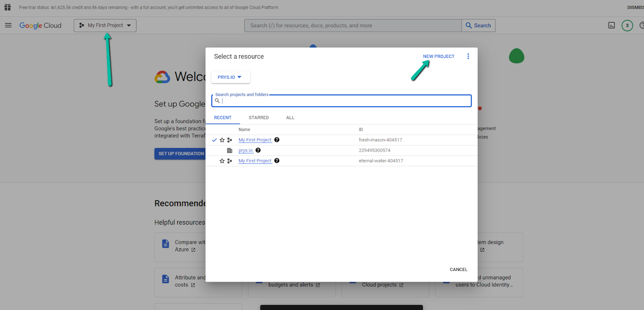This screenshot has width=644, height=310.
Task: Switch to the RECENT tab
Action: pos(223,118)
